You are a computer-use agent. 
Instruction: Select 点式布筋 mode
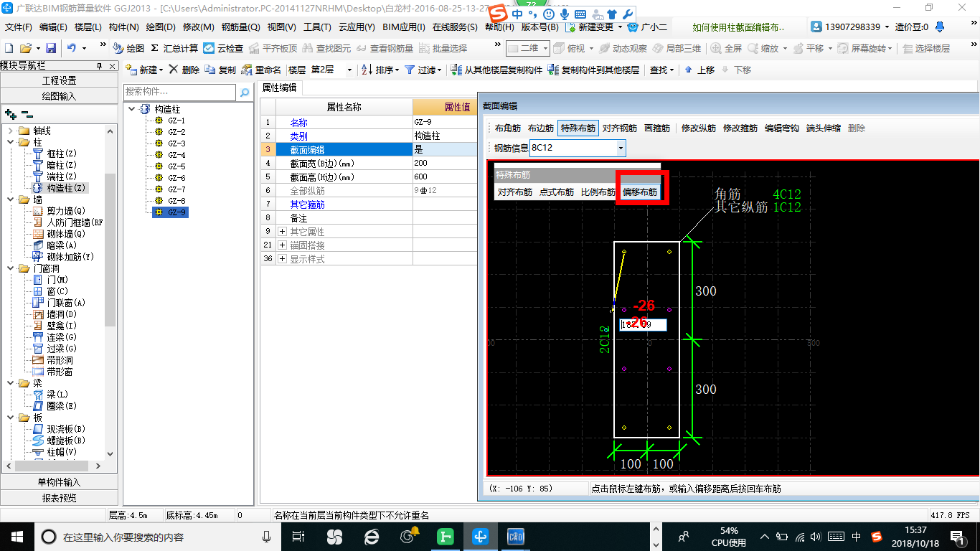point(557,192)
